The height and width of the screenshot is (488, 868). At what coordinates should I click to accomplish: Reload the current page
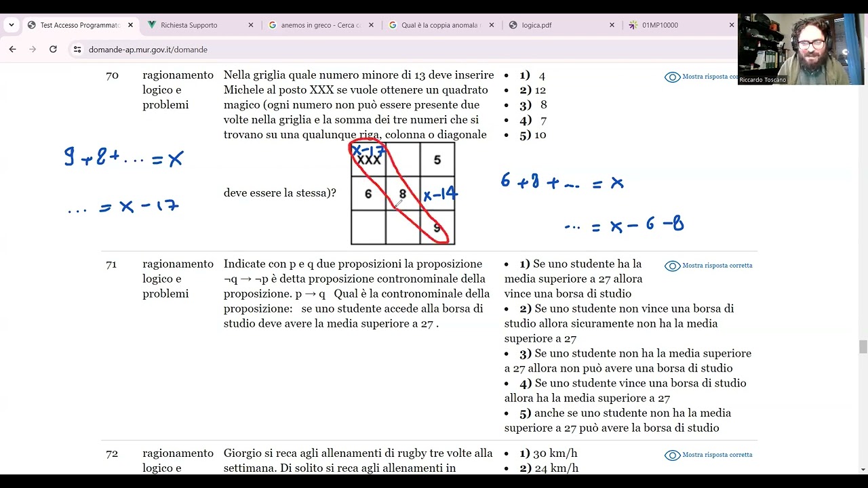pos(53,49)
